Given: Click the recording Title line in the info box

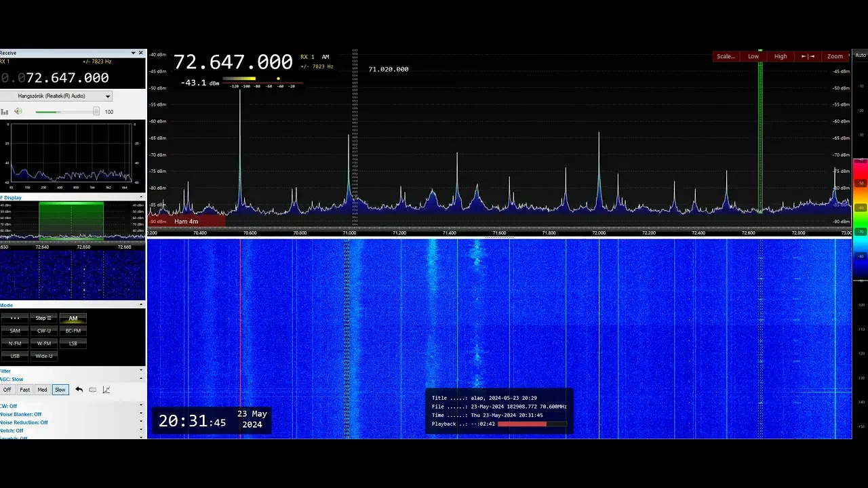Looking at the screenshot, I should click(485, 398).
